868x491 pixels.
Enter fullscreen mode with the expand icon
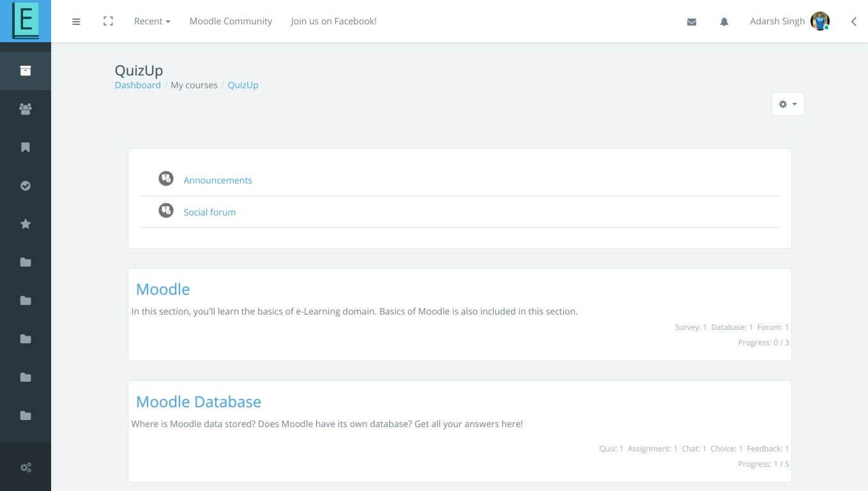108,21
